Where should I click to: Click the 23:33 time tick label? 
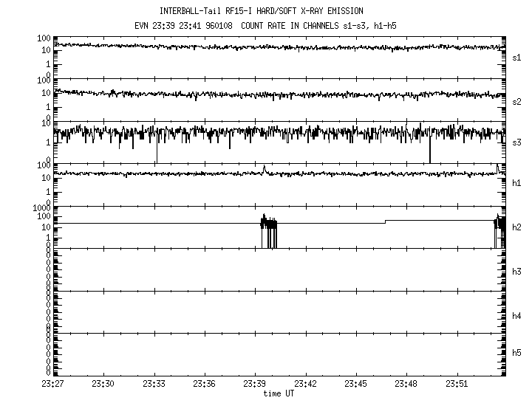154,384
